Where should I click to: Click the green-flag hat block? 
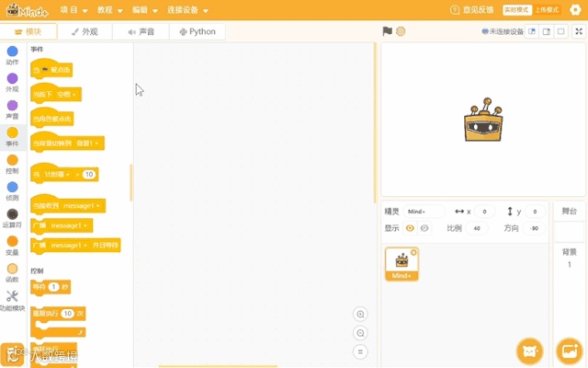pyautogui.click(x=51, y=69)
